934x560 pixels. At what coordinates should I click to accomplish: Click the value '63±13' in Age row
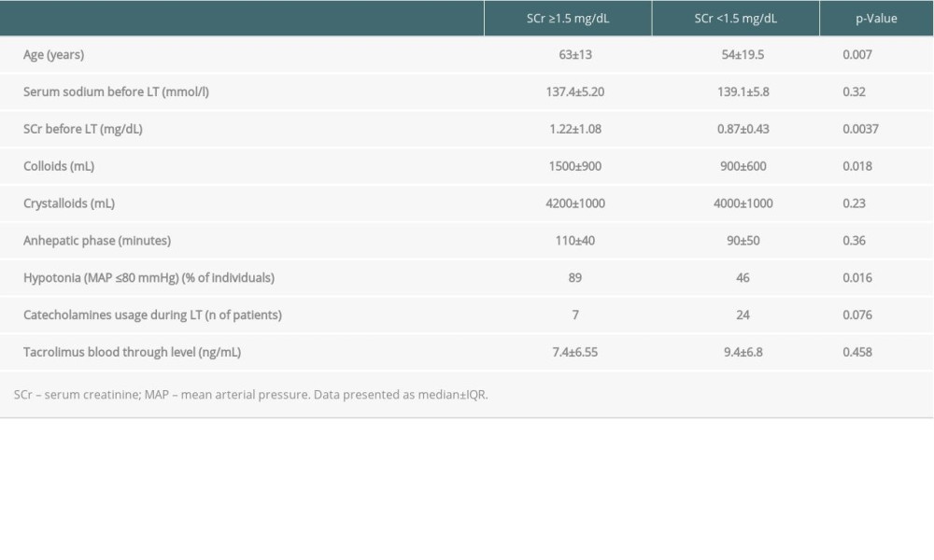[x=575, y=55]
